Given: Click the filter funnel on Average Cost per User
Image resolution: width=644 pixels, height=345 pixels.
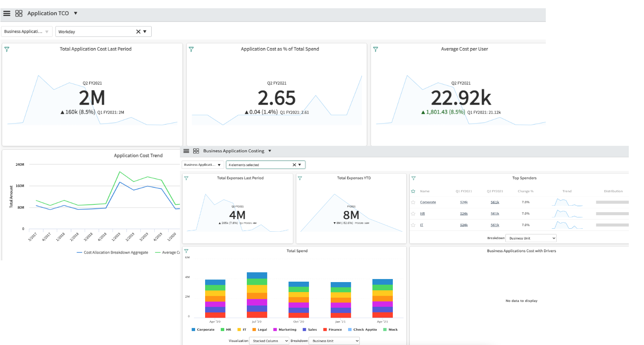Looking at the screenshot, I should coord(375,49).
